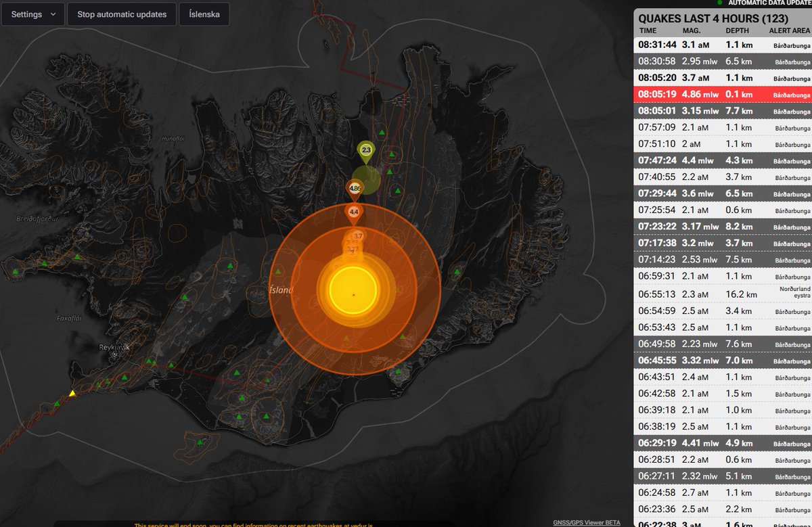Switch language to Íslenska
Screen dimensions: 812x527
pyautogui.click(x=204, y=14)
